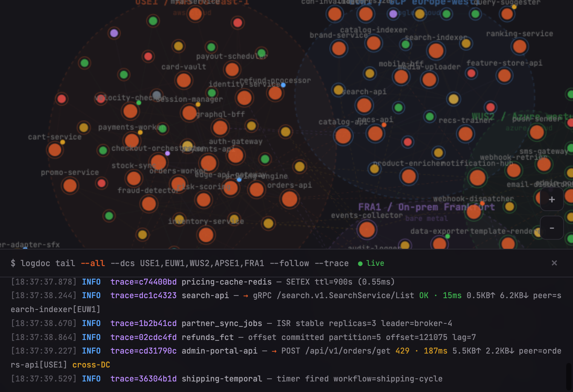Viewport: 573px width, 392px height.
Task: Select the search-api node
Action: pyautogui.click(x=364, y=105)
